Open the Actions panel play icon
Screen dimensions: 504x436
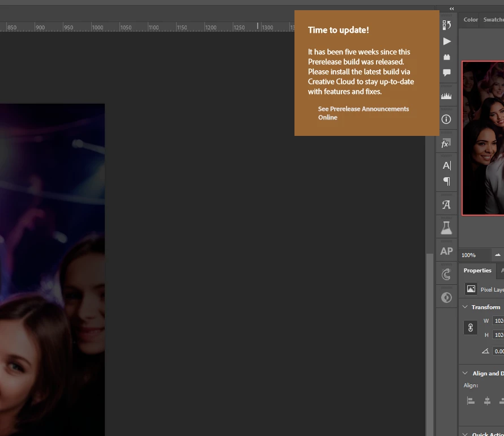446,41
